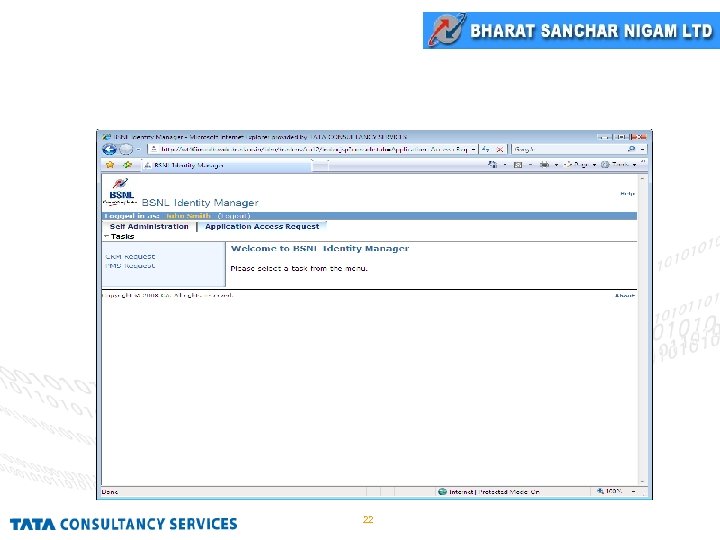
Task: Click the Home icon in command bar
Action: pyautogui.click(x=492, y=164)
